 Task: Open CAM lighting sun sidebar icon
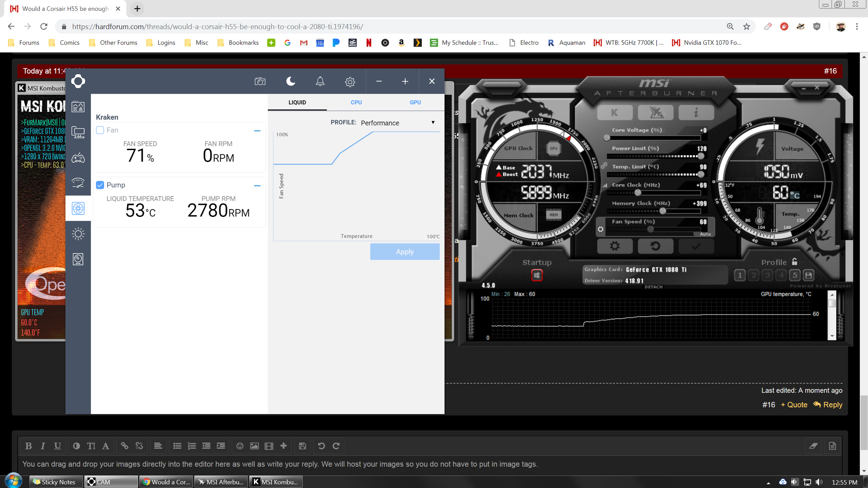tap(78, 234)
